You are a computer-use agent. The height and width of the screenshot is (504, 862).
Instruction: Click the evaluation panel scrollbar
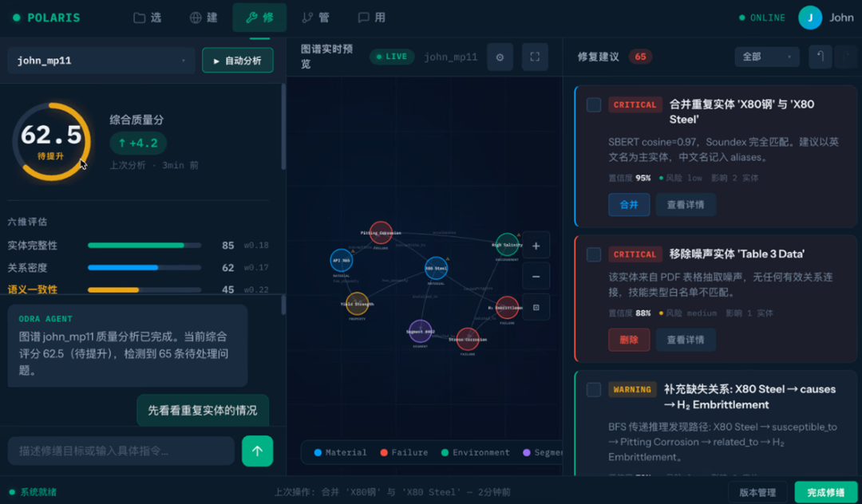(283, 126)
